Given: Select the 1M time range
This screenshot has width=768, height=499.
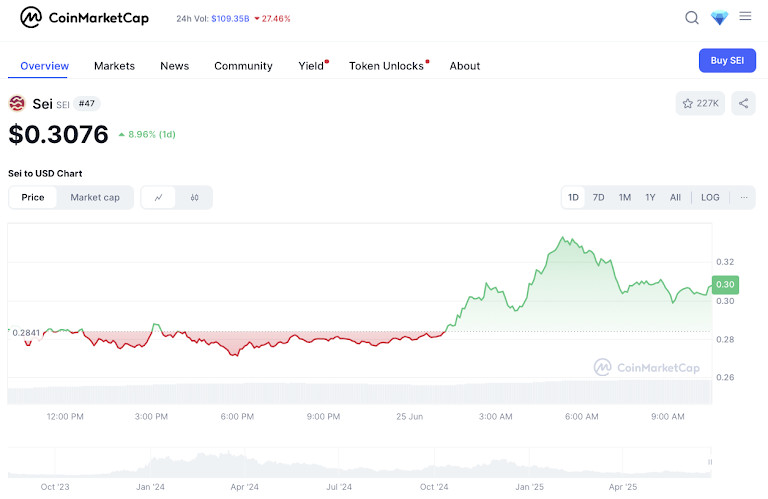Looking at the screenshot, I should (x=624, y=197).
